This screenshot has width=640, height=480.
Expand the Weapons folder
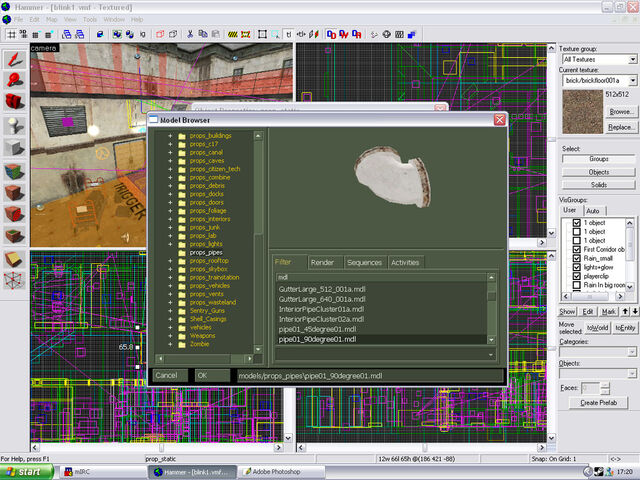pyautogui.click(x=170, y=336)
